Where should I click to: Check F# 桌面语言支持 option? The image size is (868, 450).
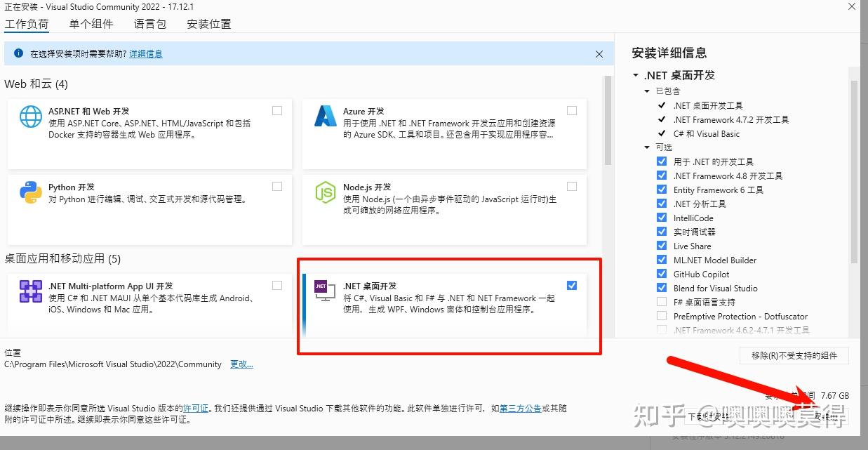[x=662, y=302]
